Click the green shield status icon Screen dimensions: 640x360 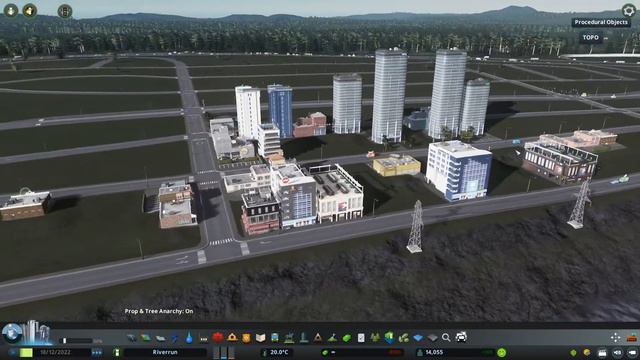[573, 352]
